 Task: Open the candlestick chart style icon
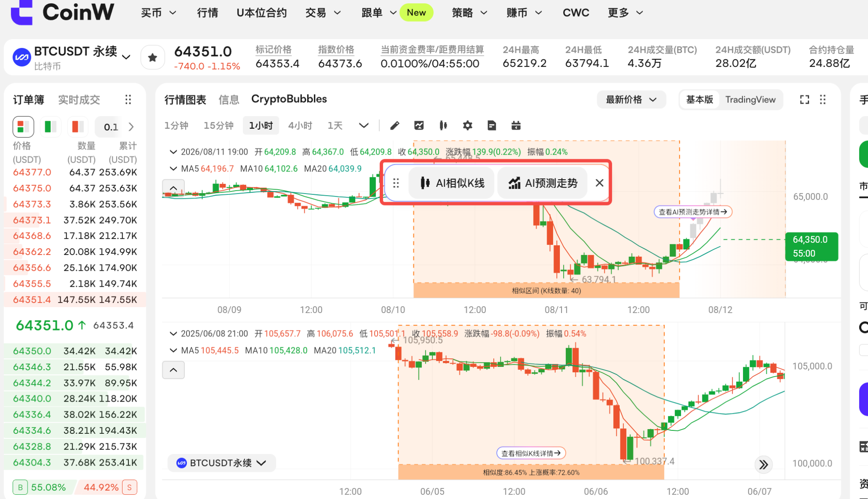[x=443, y=125]
